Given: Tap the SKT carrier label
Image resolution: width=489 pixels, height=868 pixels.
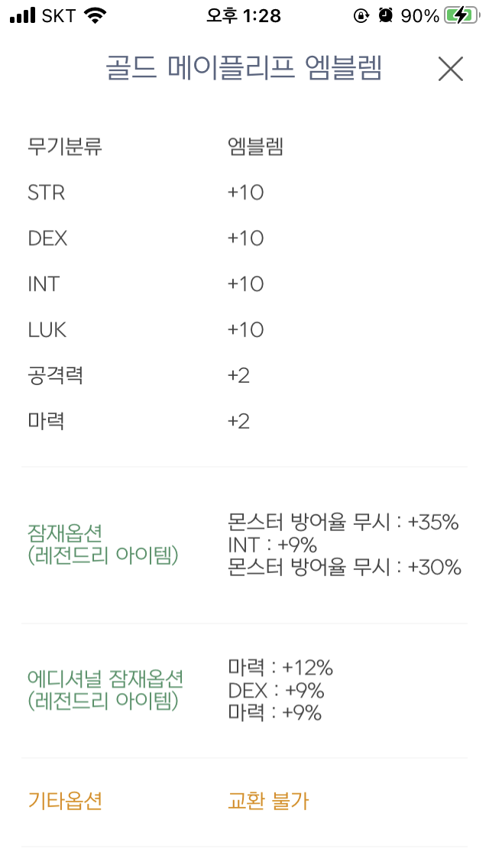Looking at the screenshot, I should click(x=60, y=15).
